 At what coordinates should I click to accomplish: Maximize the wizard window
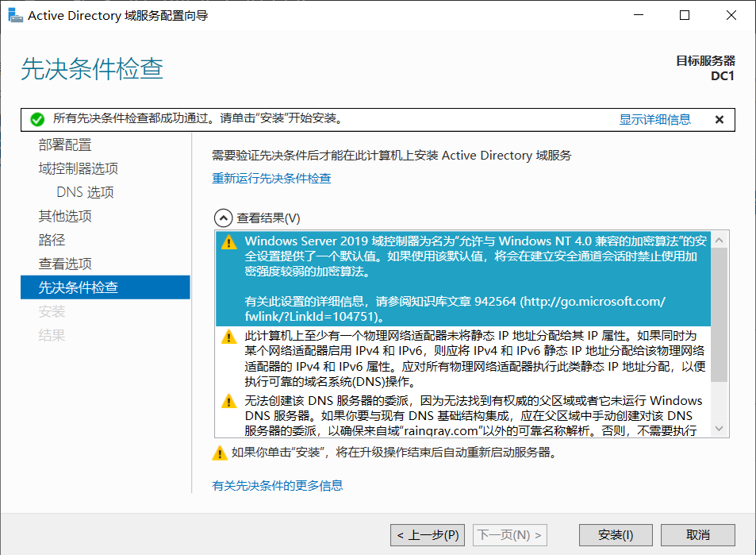pyautogui.click(x=684, y=15)
